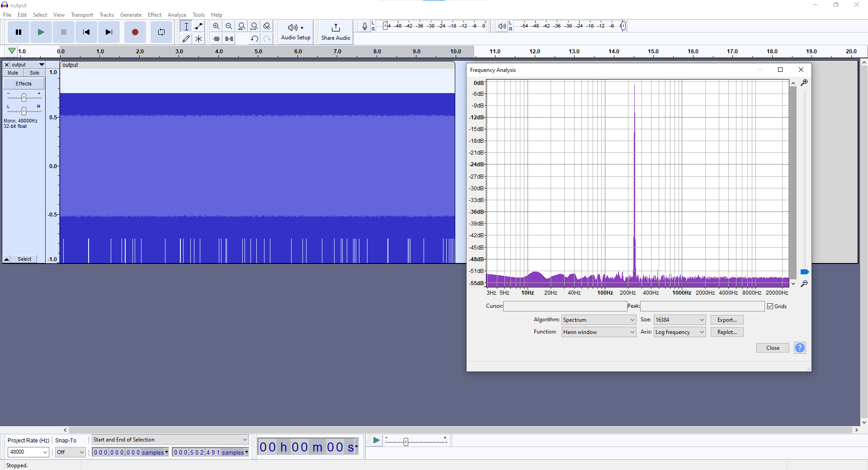Screen dimensions: 868x470
Task: Click the Export button in Frequency Analysis
Action: click(x=726, y=320)
